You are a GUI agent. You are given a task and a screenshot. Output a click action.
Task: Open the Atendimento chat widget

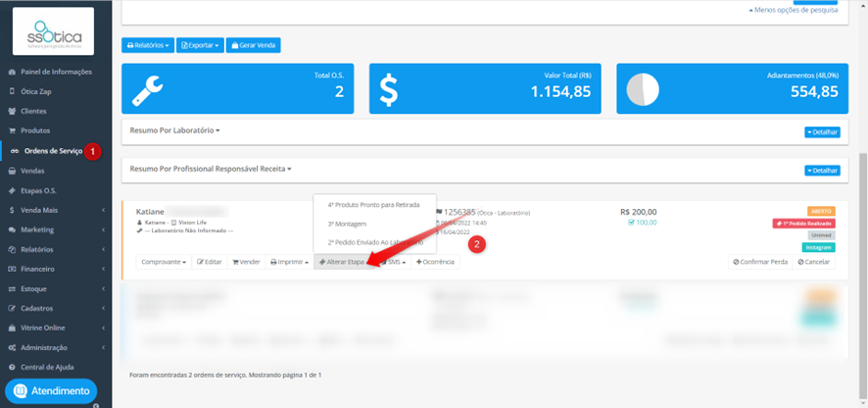pyautogui.click(x=51, y=390)
